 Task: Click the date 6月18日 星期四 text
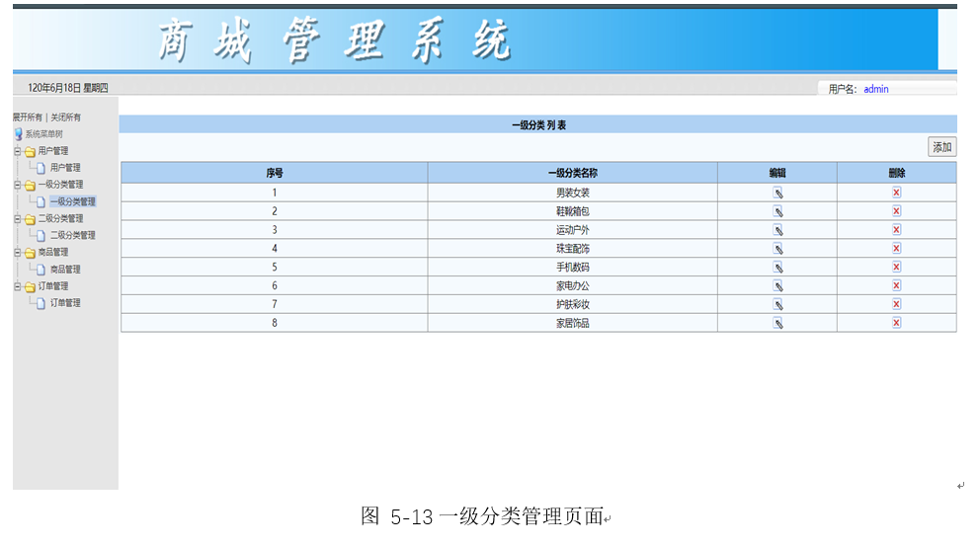(67, 88)
